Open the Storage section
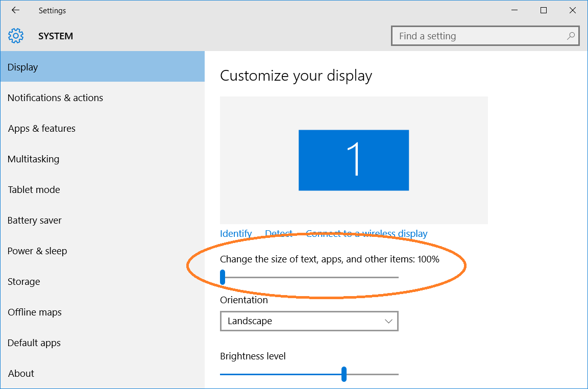 [x=23, y=281]
